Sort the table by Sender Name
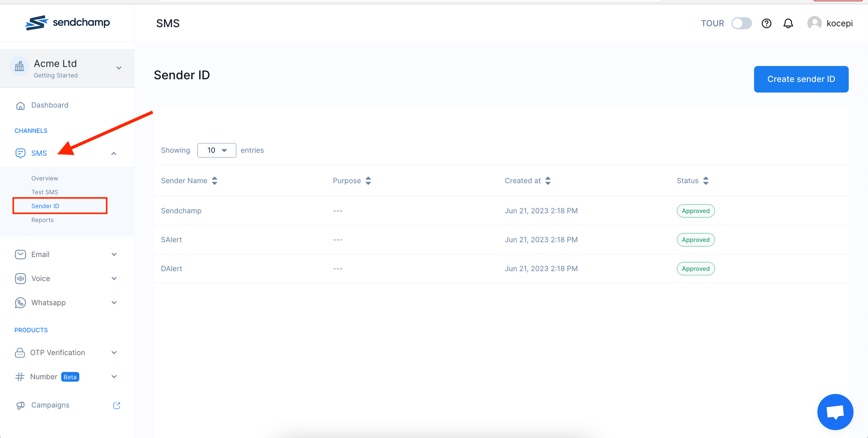 coord(214,180)
